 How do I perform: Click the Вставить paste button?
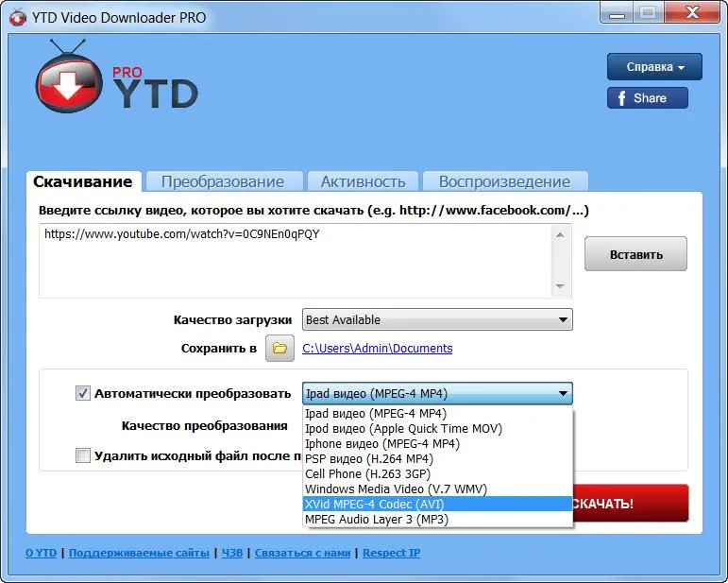[x=635, y=254]
